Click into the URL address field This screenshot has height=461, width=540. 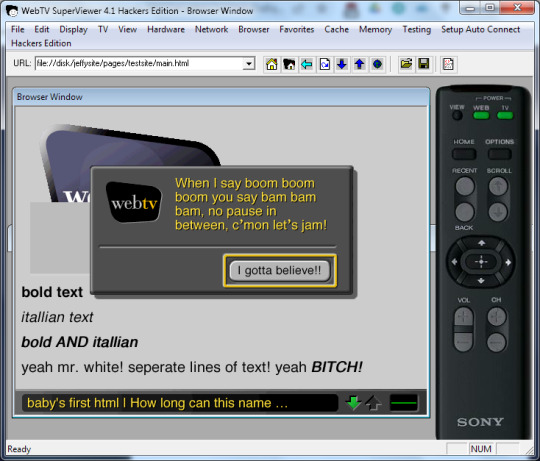pos(139,64)
